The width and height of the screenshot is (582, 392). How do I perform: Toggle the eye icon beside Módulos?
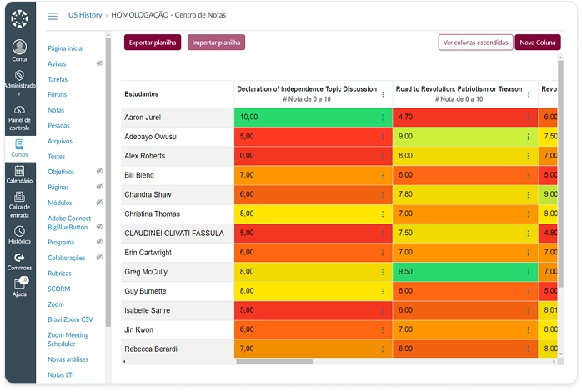(x=99, y=203)
